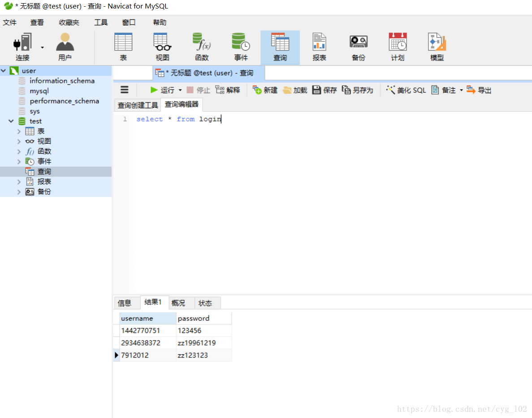Open the hamburger menu in query toolbar
532x418 pixels.
(x=125, y=90)
